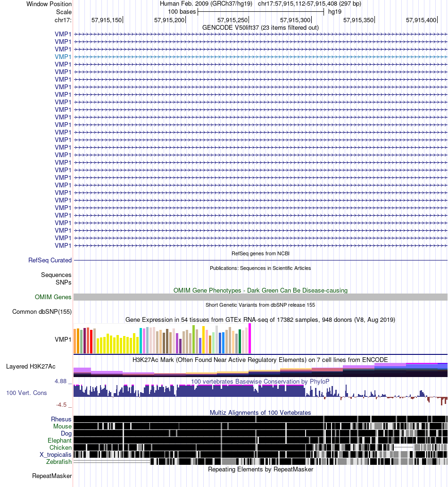
Task: Open the RefSeq genes from NCBI title
Action: click(260, 253)
